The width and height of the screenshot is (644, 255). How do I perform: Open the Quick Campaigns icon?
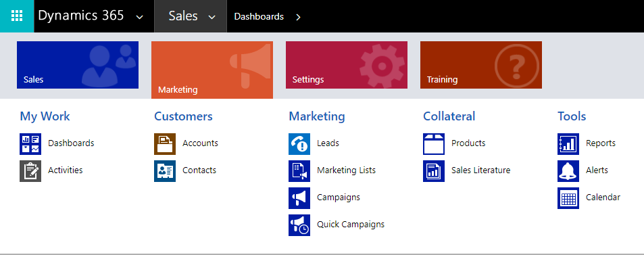tap(299, 225)
